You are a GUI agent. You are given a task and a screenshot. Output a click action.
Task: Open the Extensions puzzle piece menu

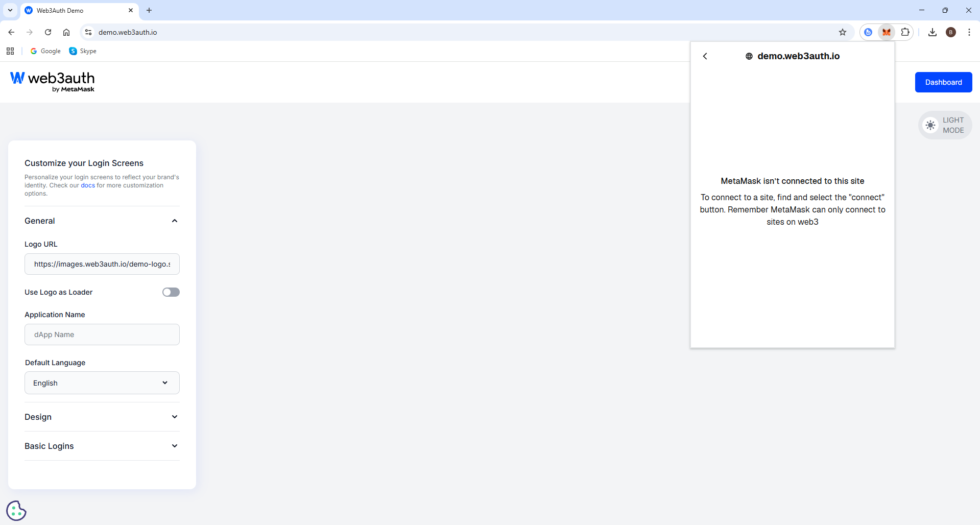tap(905, 32)
